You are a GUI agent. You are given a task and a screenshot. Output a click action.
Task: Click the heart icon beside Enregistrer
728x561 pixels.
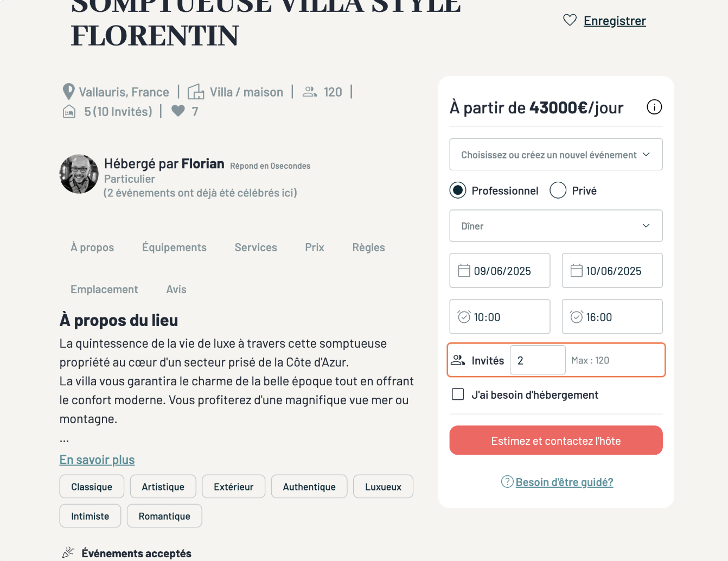point(570,21)
